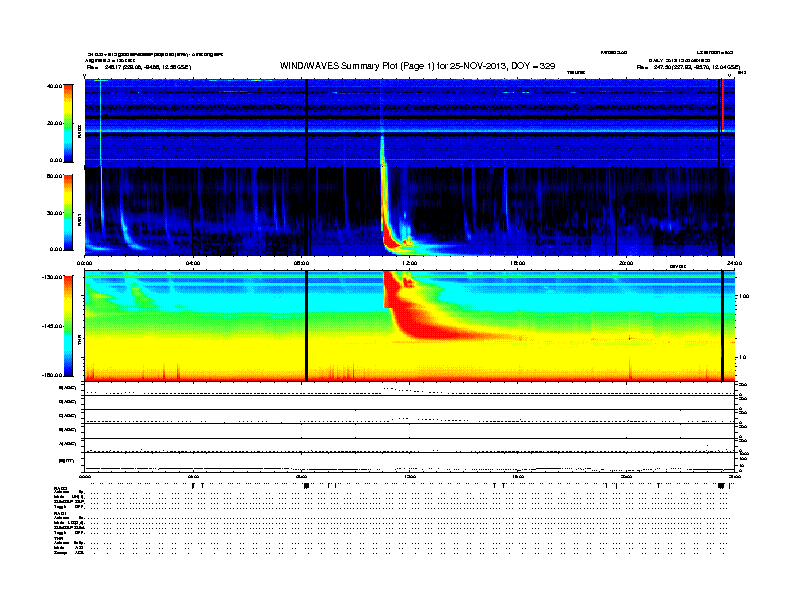Click the -160.00 value on TNR scale
Viewport: 792px width, 612px height.
point(53,375)
